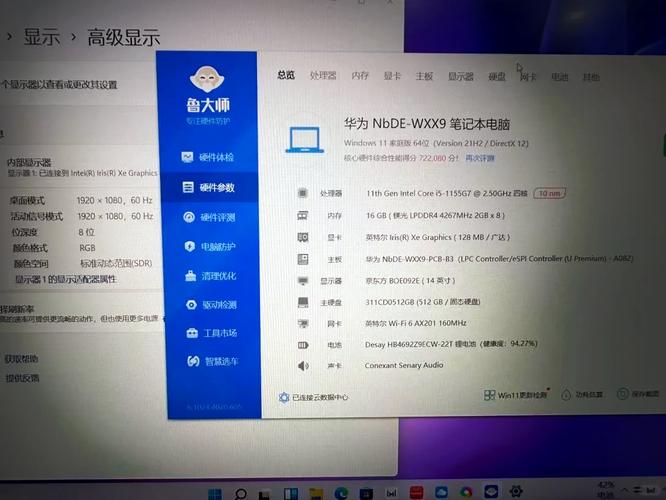Click 提供反馈 in Settings window

[22, 378]
